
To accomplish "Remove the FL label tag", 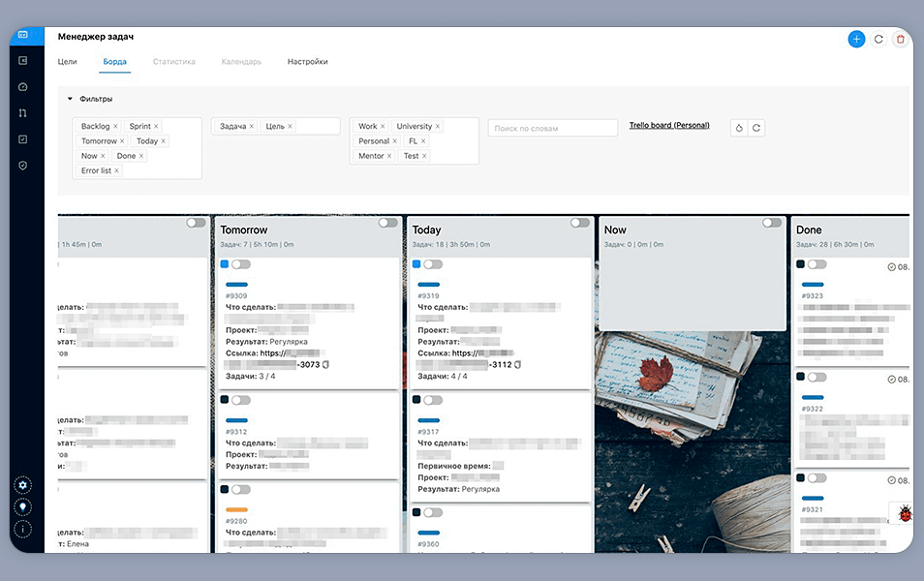I will click(423, 140).
